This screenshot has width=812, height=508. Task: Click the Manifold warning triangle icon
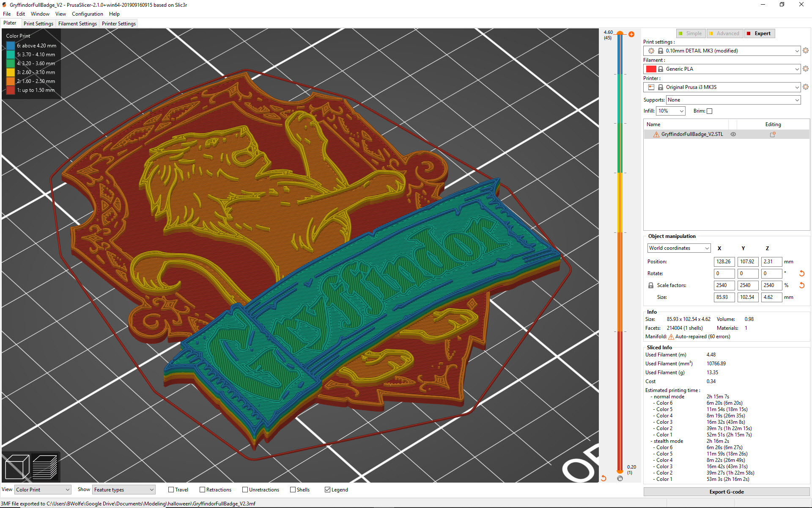(671, 337)
